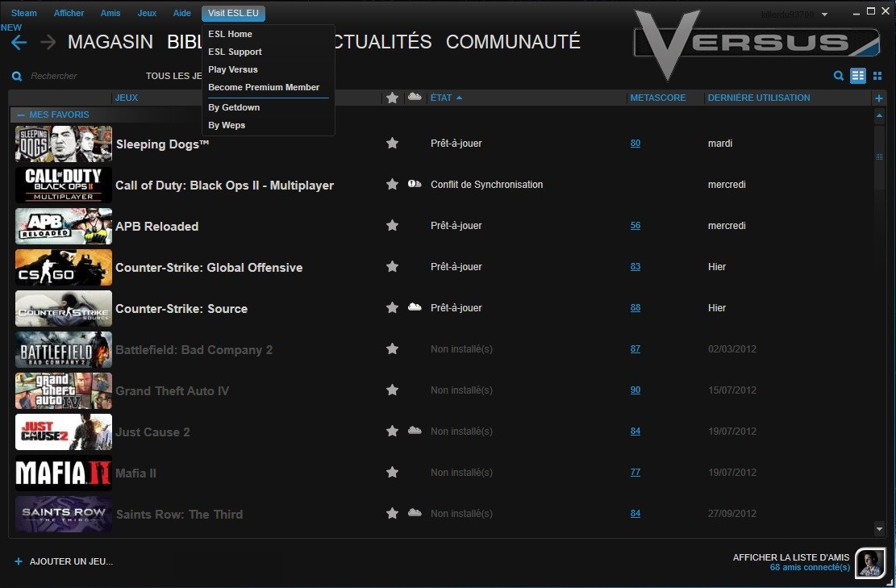
Task: Close the Visit ESL.EU menu
Action: point(233,13)
